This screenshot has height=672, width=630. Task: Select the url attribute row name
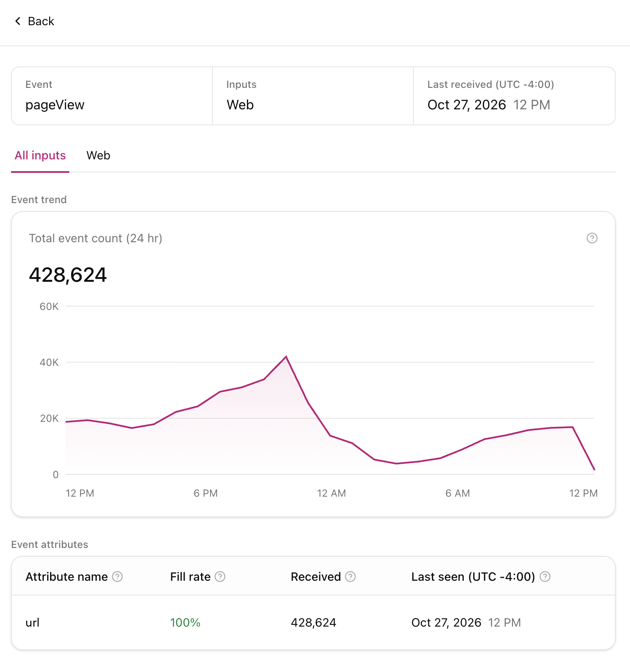coord(32,623)
